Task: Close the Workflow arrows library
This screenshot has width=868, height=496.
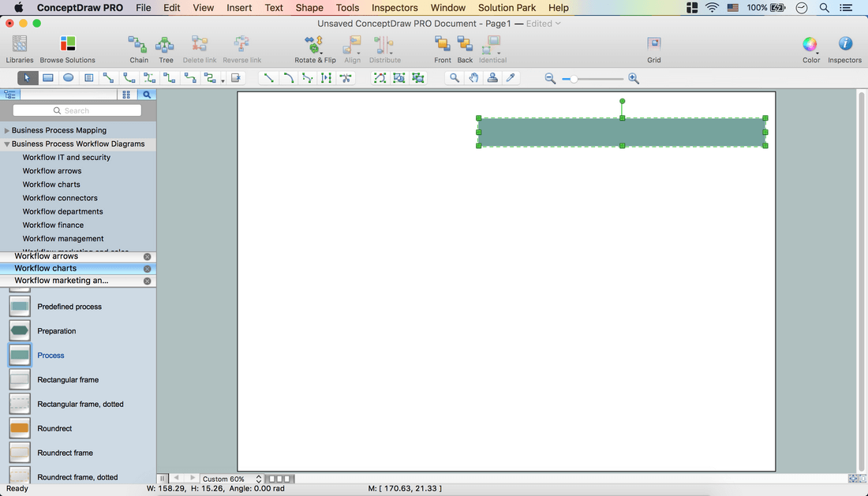Action: click(148, 256)
